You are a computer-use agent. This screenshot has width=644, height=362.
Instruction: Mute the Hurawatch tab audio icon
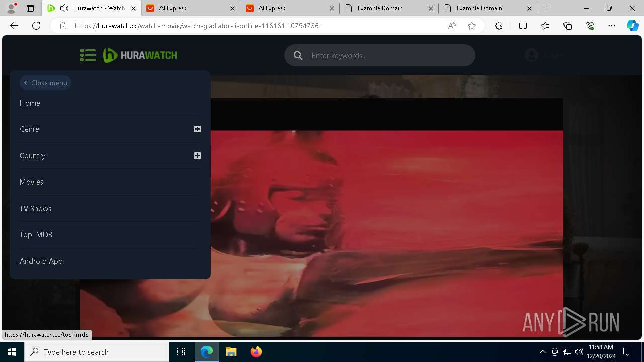(x=64, y=8)
